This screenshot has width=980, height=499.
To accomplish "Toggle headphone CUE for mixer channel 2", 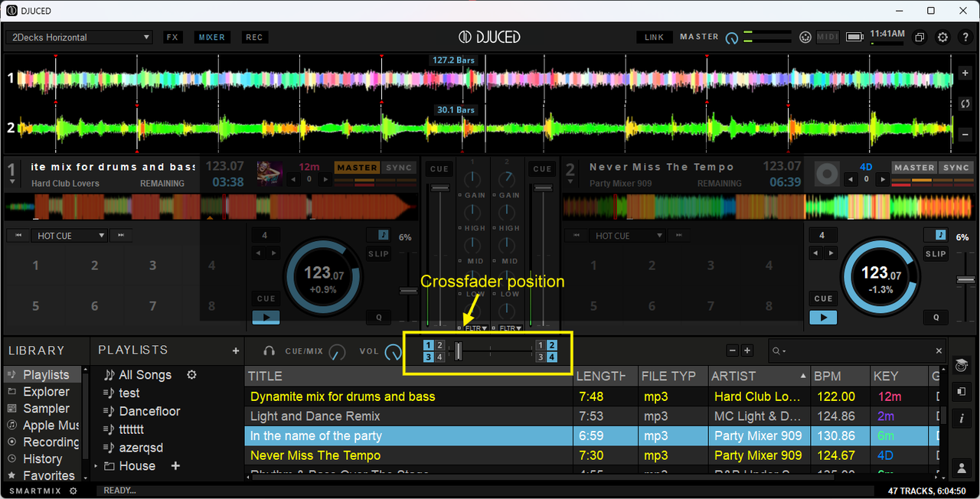I will [x=542, y=169].
